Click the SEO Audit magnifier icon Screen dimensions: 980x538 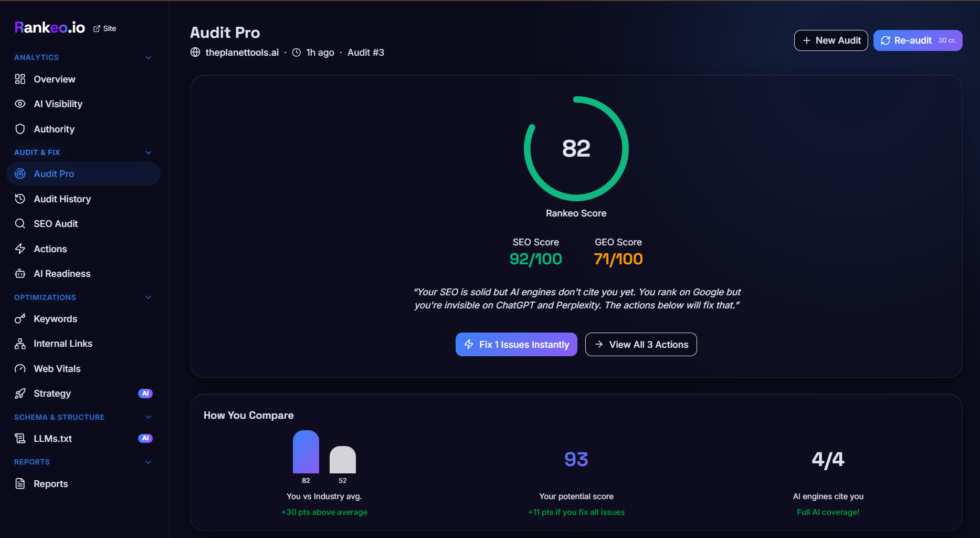(x=20, y=224)
